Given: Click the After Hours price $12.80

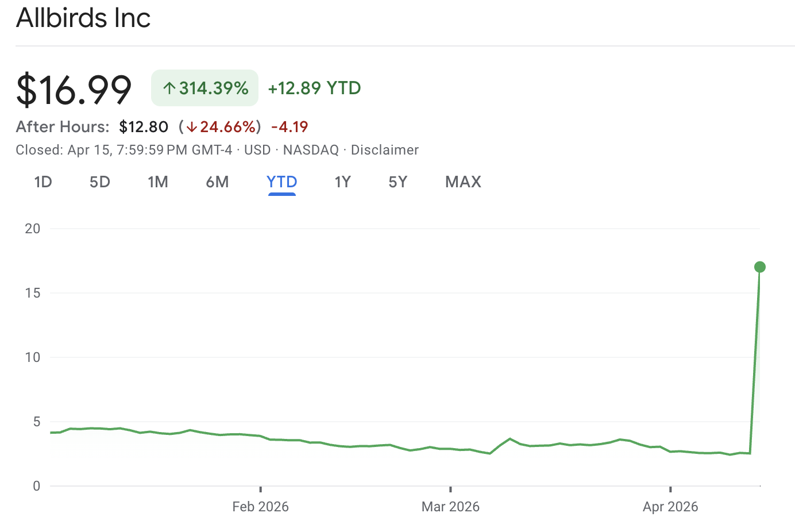Looking at the screenshot, I should (x=144, y=126).
